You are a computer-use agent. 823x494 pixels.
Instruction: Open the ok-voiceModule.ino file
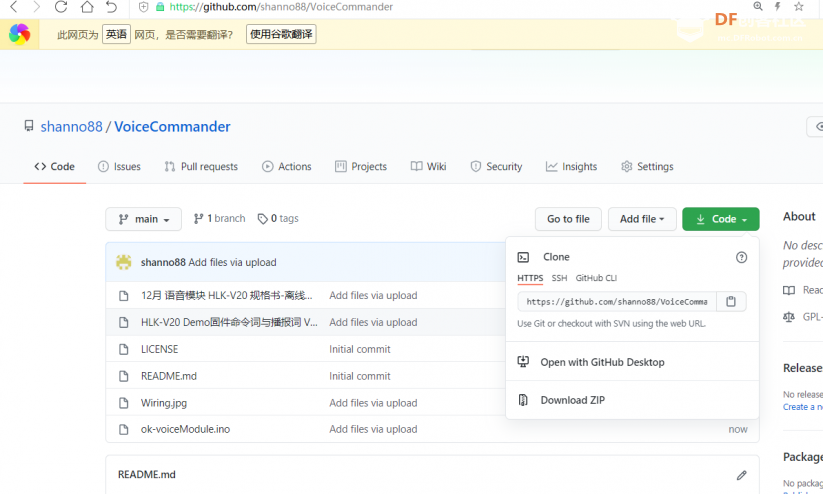point(185,429)
